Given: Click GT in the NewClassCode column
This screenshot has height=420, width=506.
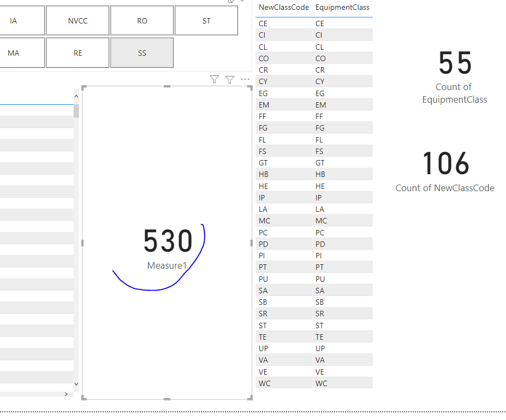Looking at the screenshot, I should [263, 163].
